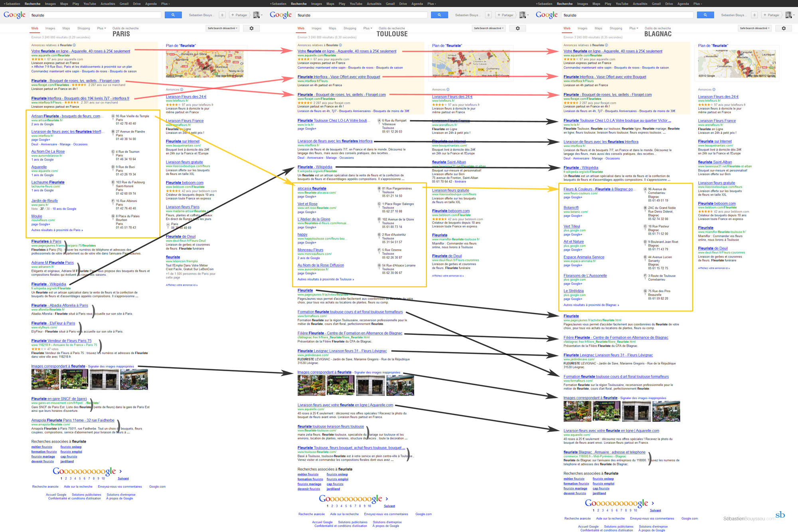This screenshot has width=798, height=532.
Task: Click métier fleuriste related search on Paris page
Action: tap(42, 447)
